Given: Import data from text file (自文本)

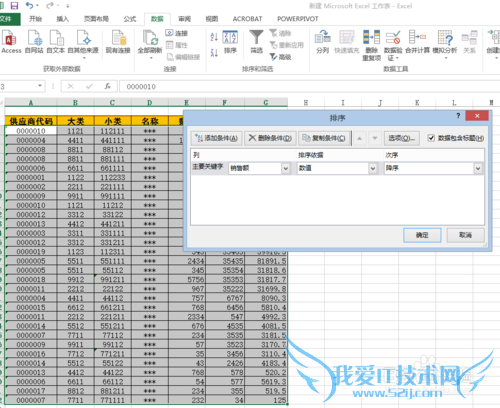Looking at the screenshot, I should click(56, 42).
